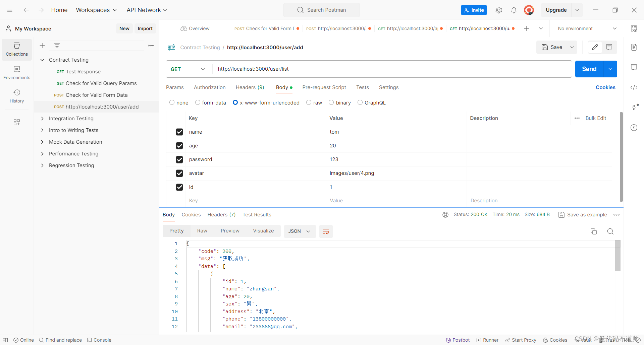644x345 pixels.
Task: Uncheck the password parameter row
Action: click(x=179, y=159)
